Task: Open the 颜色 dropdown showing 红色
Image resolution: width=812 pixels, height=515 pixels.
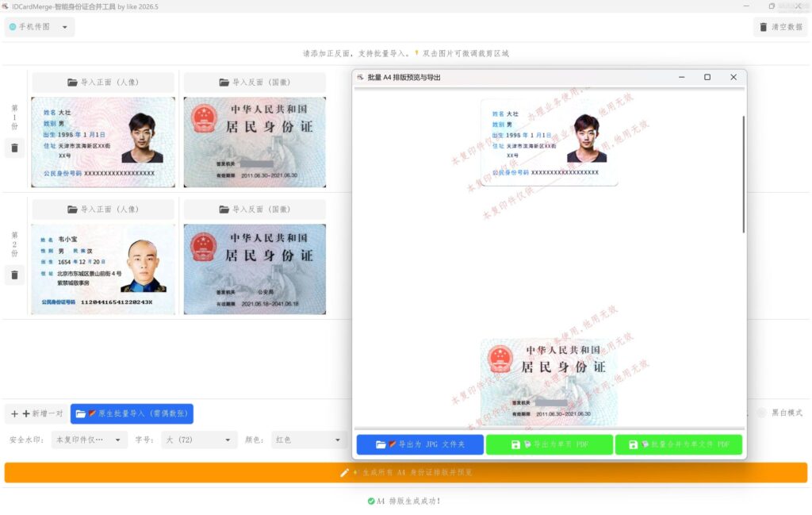Action: [x=308, y=440]
